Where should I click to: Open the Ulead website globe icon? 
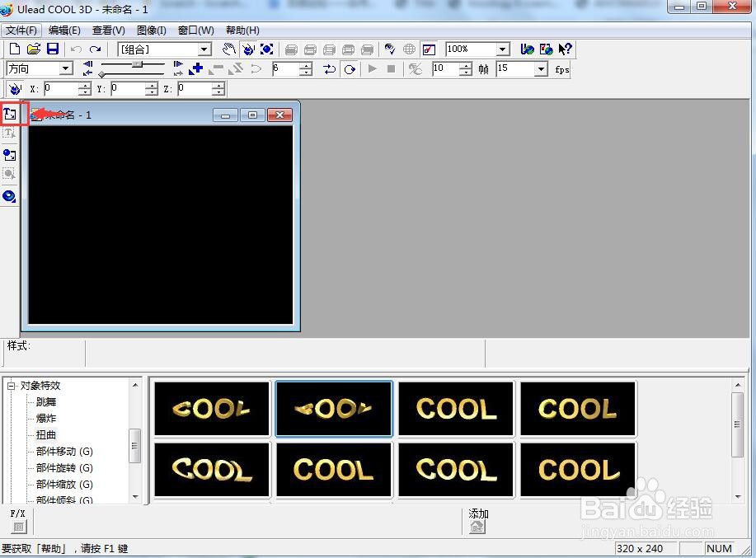coord(527,49)
